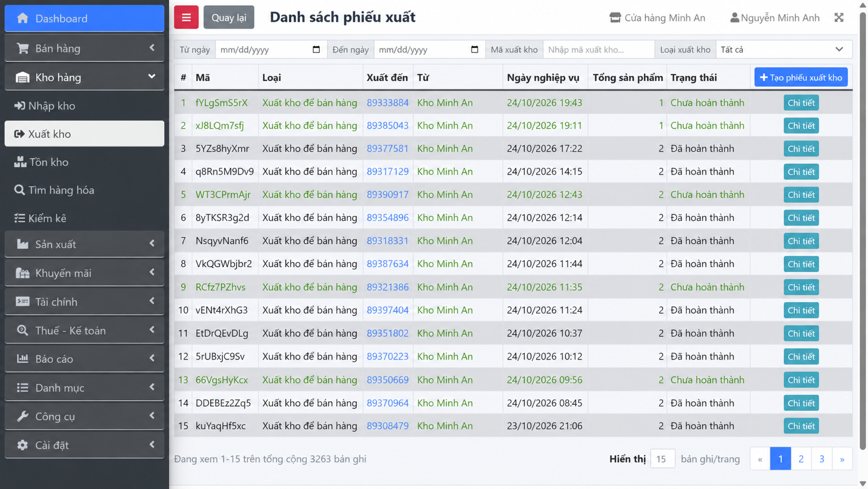Click the user icon beside Nguyễn Minh Anh

[x=734, y=18]
